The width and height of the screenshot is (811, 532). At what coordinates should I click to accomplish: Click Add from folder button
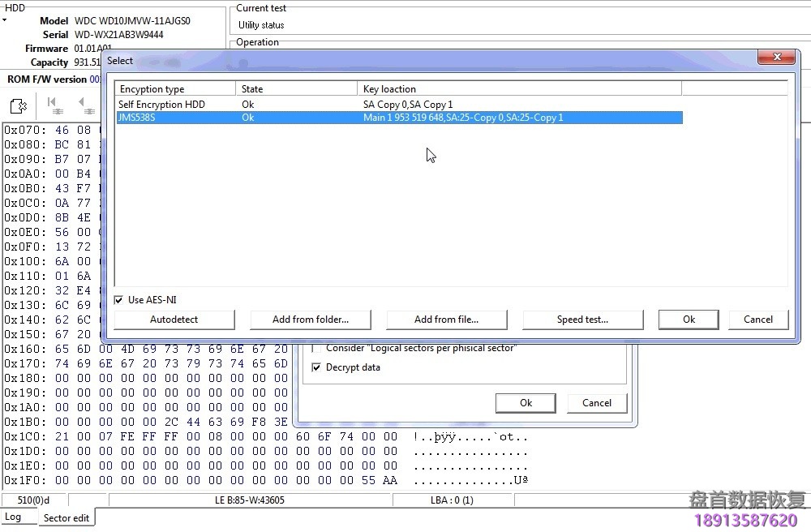(x=311, y=320)
